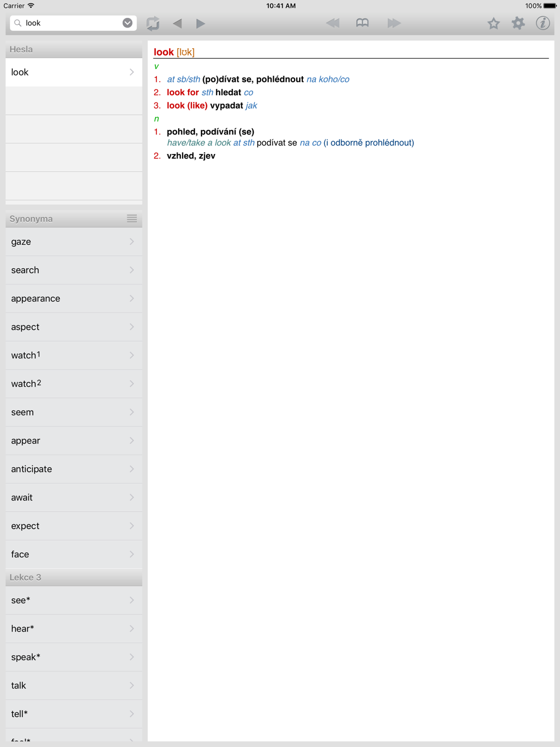560x747 pixels.
Task: Choose 'anticipate' from the synonyms list
Action: tap(74, 469)
